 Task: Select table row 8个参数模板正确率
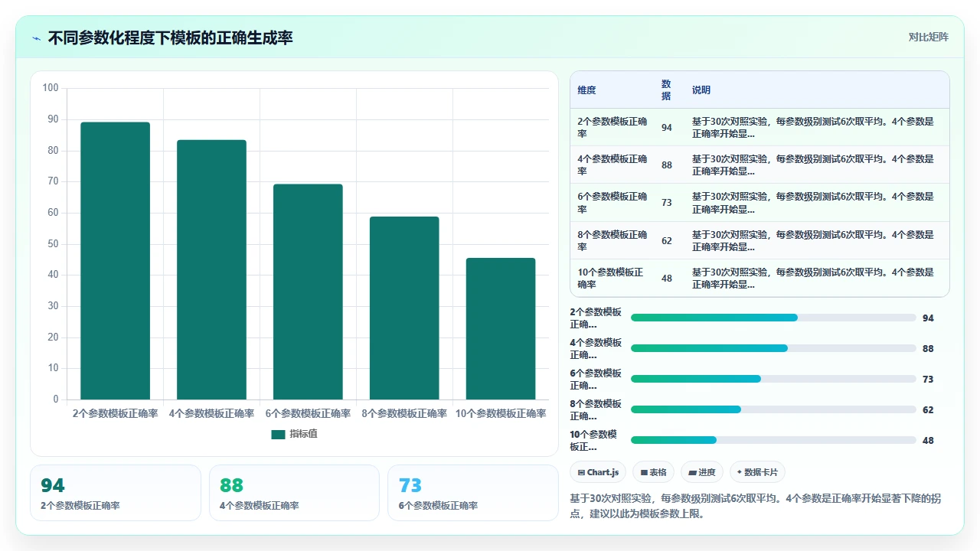(759, 240)
